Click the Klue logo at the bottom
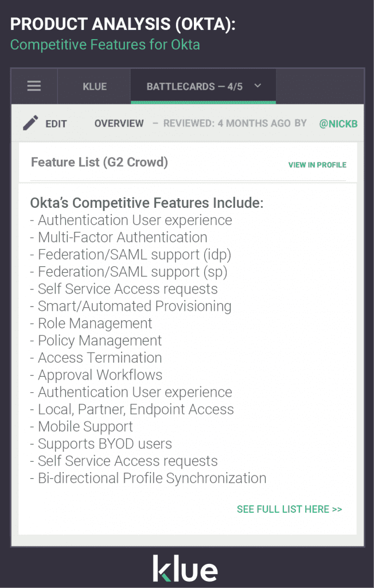 tap(186, 568)
